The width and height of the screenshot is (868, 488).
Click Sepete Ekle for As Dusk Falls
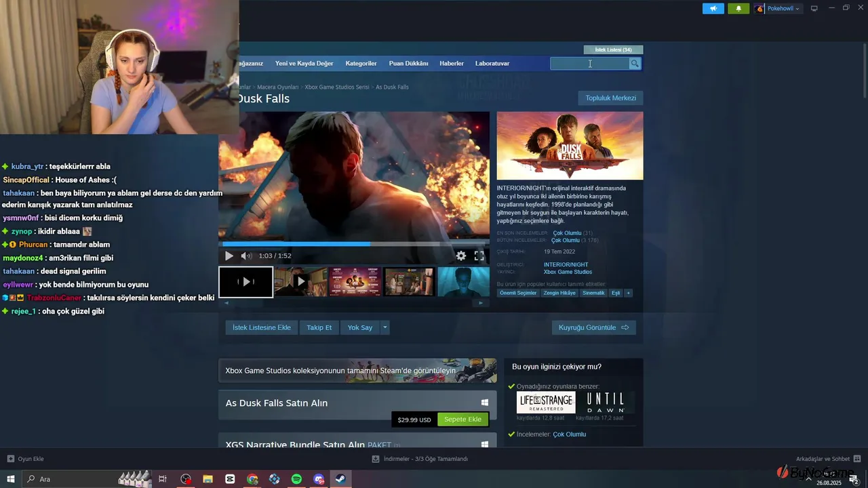tap(462, 420)
